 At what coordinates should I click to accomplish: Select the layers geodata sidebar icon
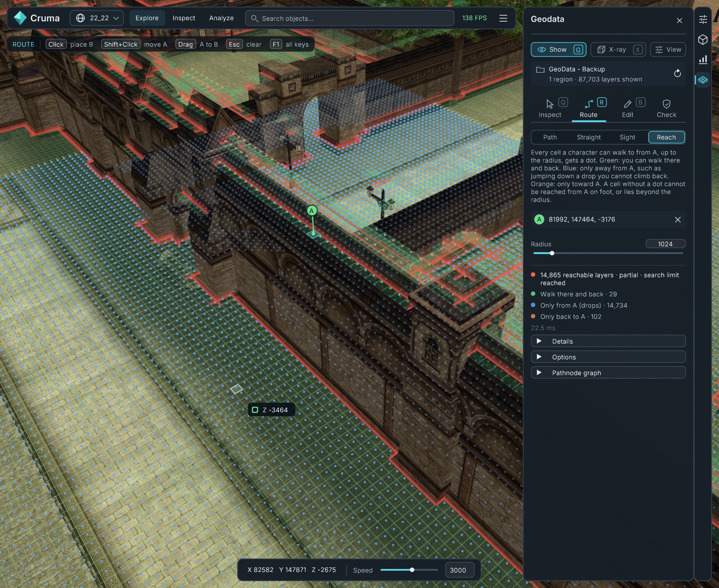703,80
